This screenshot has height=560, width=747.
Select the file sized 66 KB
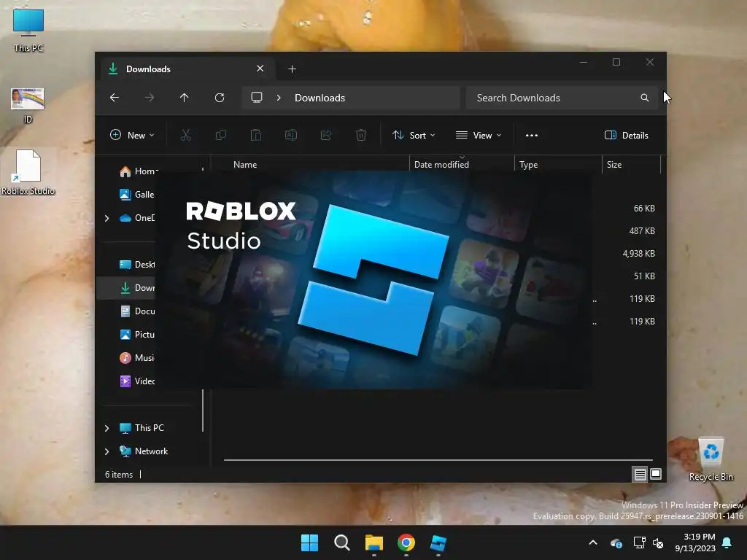coord(644,208)
